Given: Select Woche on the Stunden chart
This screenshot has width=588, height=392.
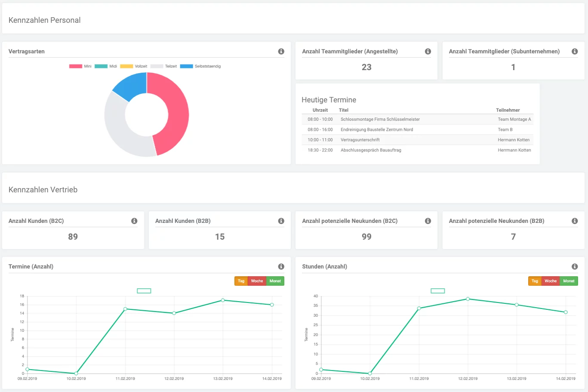Looking at the screenshot, I should 551,281.
